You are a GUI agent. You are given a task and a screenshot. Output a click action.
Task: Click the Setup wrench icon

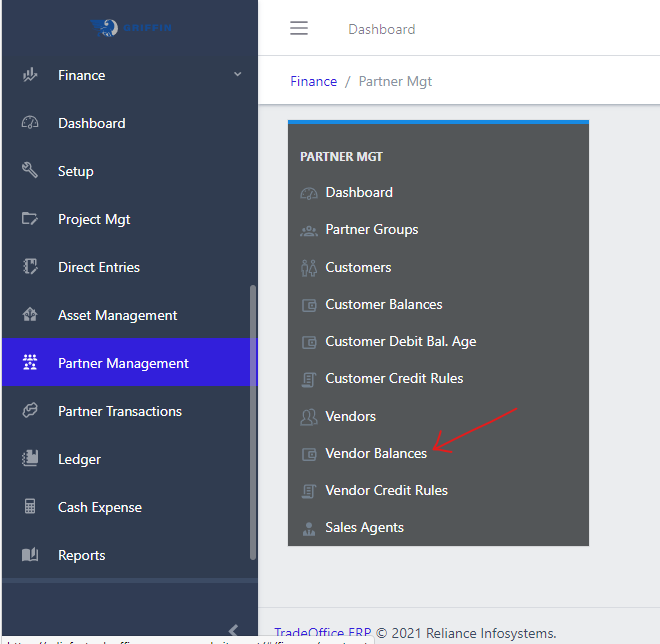click(x=30, y=170)
